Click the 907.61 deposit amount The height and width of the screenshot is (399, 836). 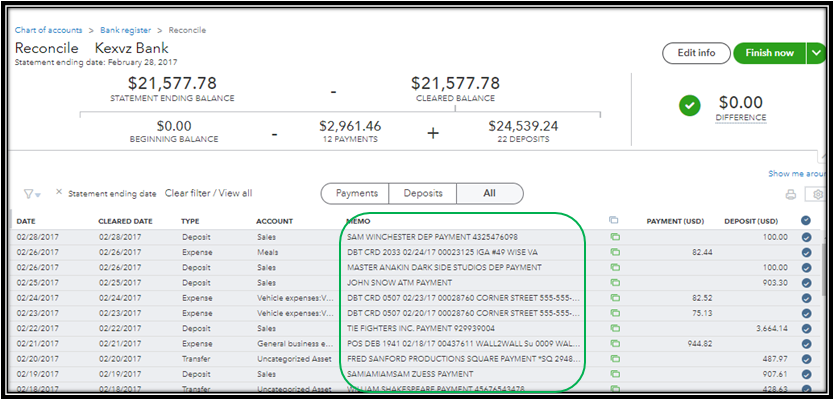(x=775, y=374)
